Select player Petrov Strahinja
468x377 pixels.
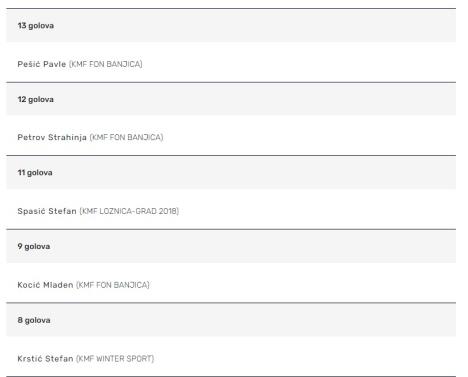point(52,137)
